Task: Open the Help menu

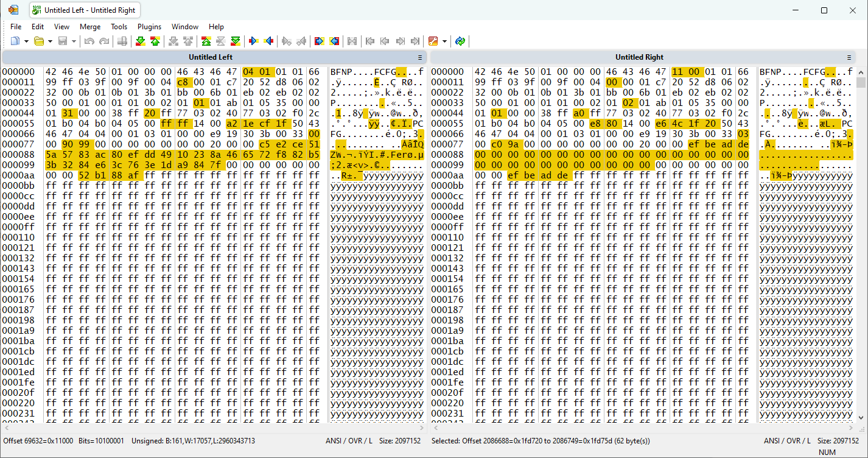Action: (x=216, y=27)
